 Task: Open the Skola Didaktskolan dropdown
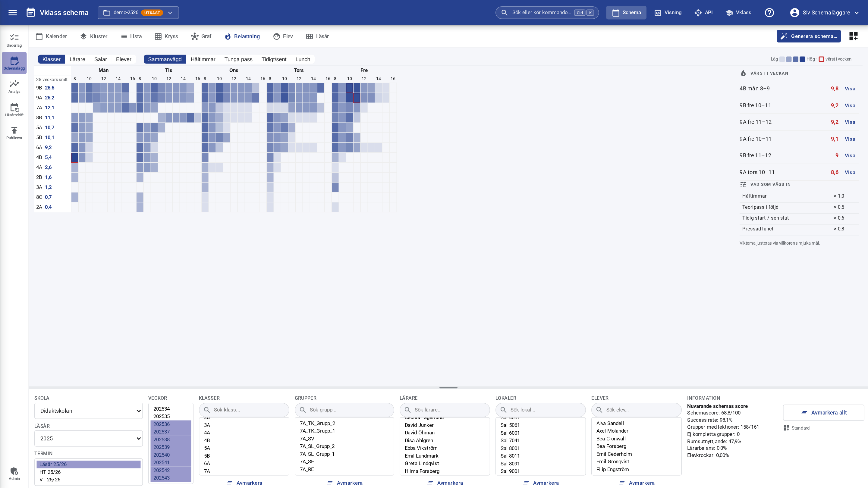click(88, 411)
